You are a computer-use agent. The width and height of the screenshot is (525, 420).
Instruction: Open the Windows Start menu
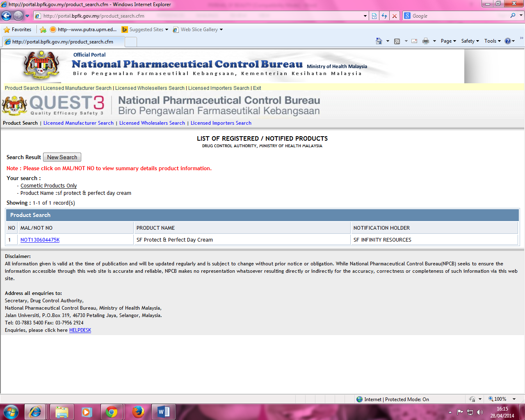11,412
